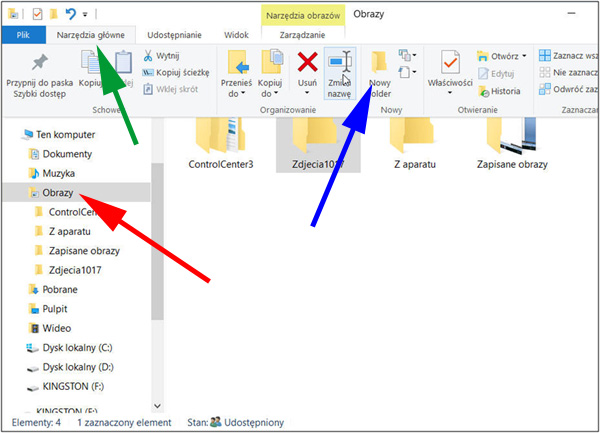
Task: Click the properties checkmark in Quick Access Toolbar
Action: 37,15
